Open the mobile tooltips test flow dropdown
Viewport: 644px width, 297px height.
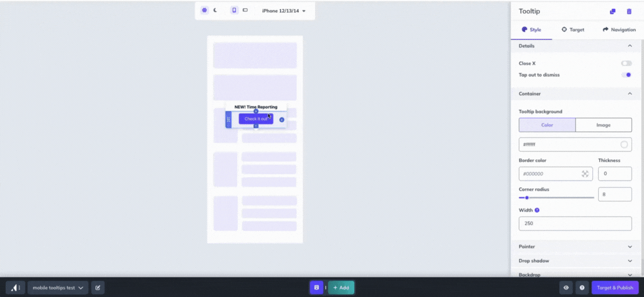coord(58,287)
